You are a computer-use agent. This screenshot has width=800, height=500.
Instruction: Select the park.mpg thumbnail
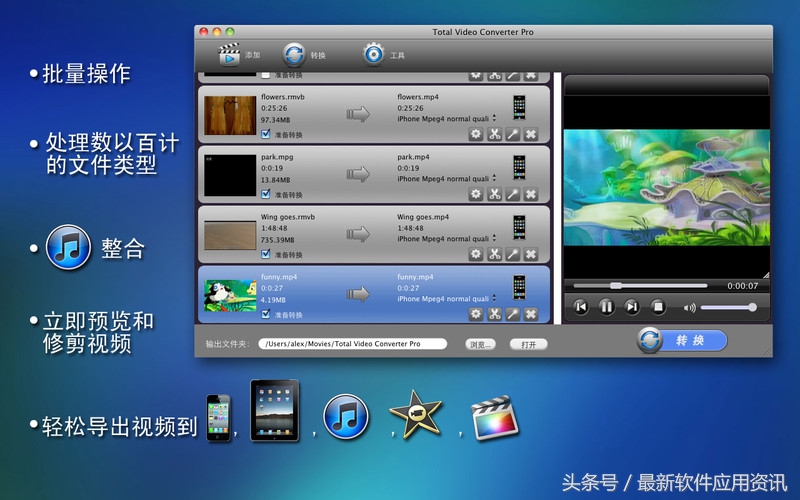(x=230, y=176)
